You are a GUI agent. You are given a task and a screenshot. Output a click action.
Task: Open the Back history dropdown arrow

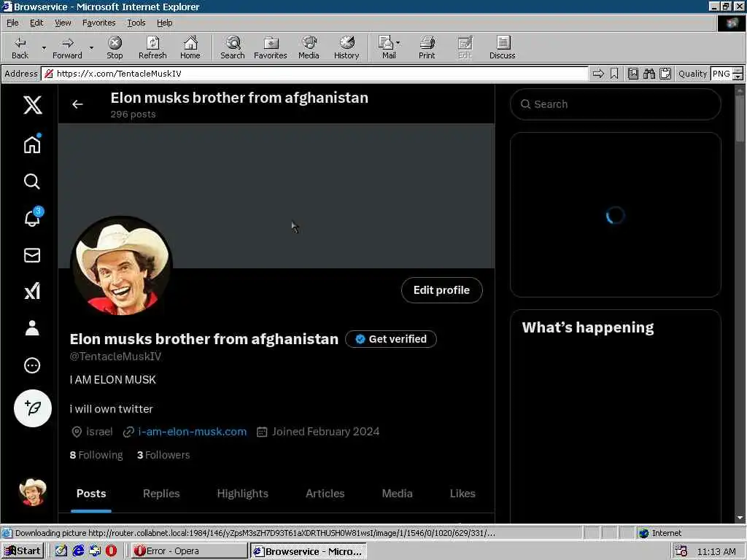point(44,47)
